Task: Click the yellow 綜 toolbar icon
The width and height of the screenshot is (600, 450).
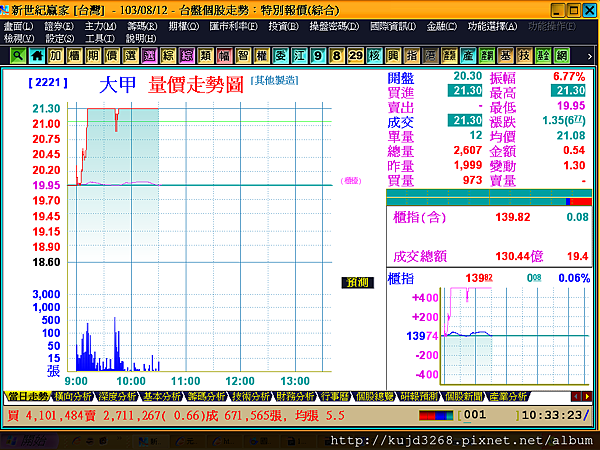Action: click(x=168, y=56)
